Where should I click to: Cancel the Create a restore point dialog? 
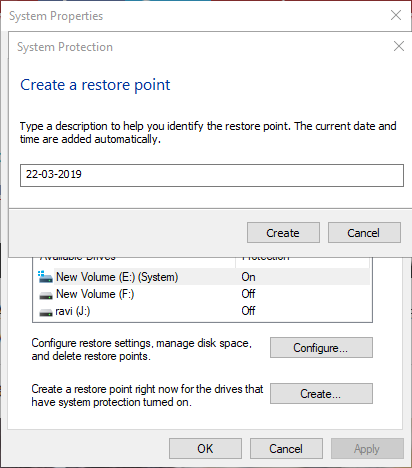click(x=364, y=233)
